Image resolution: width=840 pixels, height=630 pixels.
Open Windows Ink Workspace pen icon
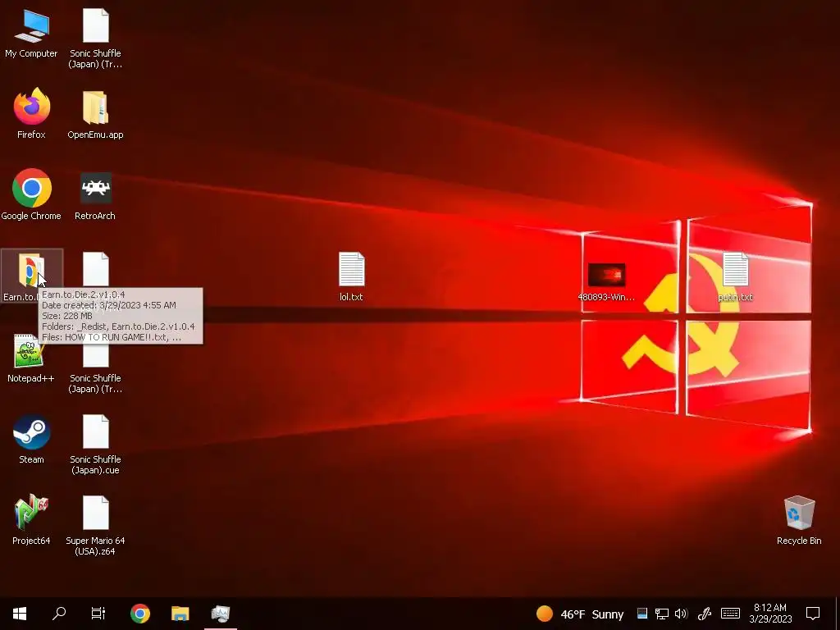tap(704, 614)
